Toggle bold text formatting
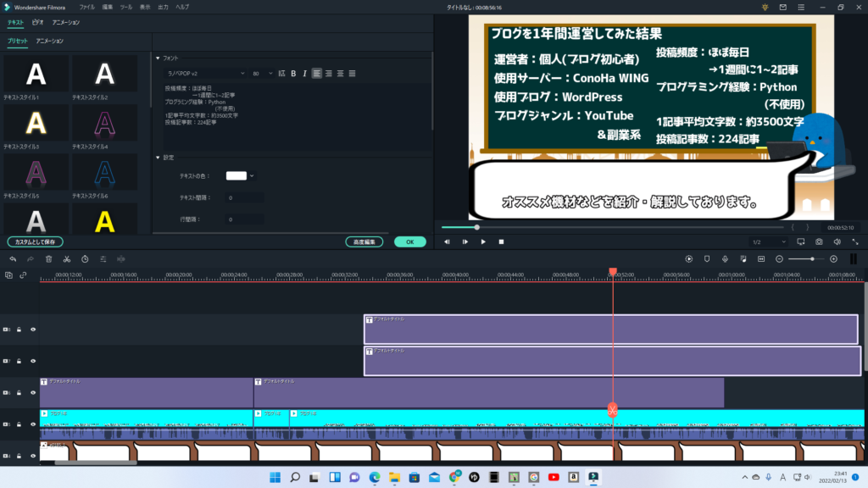Viewport: 868px width, 488px height. tap(293, 74)
